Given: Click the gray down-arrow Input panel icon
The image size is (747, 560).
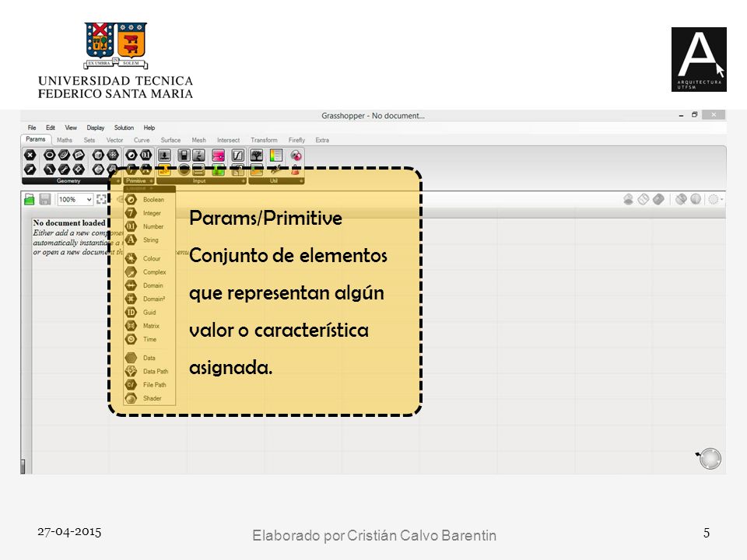Looking at the screenshot, I should [x=164, y=156].
